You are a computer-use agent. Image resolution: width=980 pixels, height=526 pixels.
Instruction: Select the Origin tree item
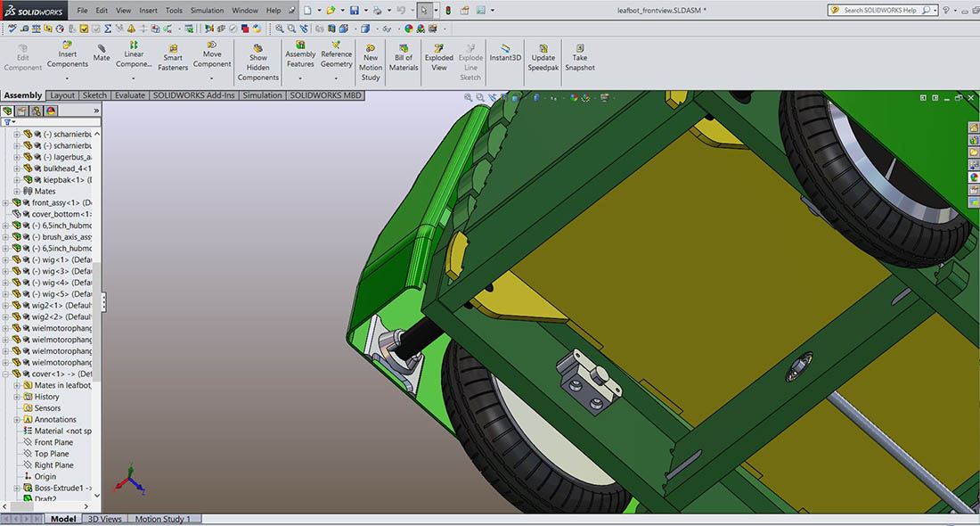coord(40,477)
